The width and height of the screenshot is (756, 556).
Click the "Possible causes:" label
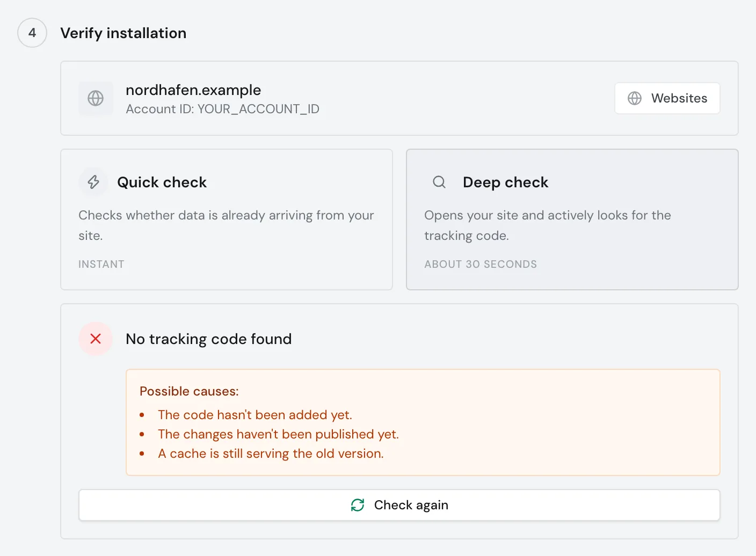[189, 391]
